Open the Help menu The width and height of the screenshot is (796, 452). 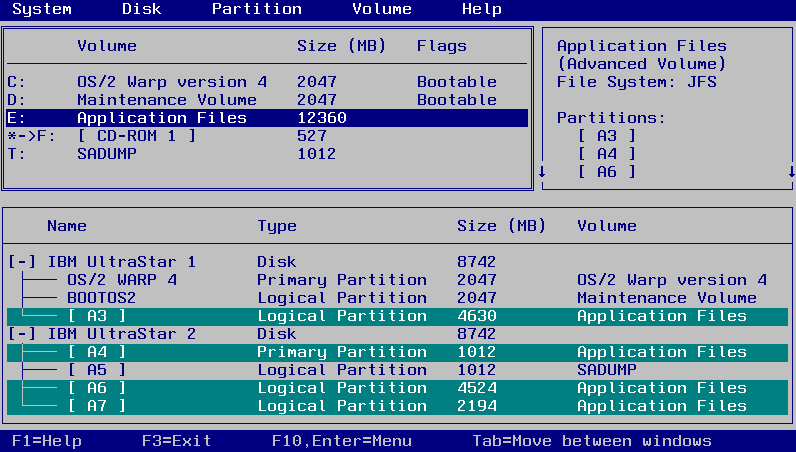click(x=482, y=9)
